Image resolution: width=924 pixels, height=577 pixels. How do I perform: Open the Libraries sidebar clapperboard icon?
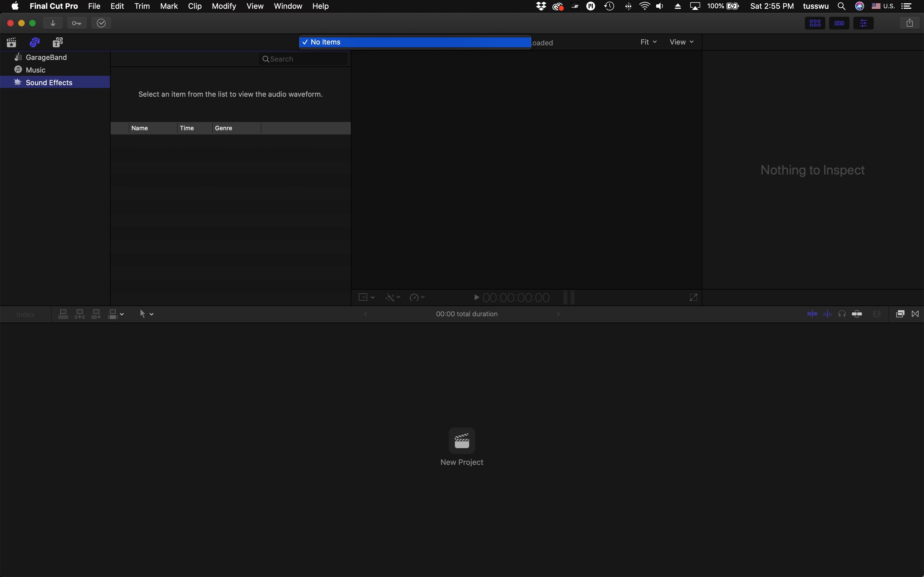[12, 42]
